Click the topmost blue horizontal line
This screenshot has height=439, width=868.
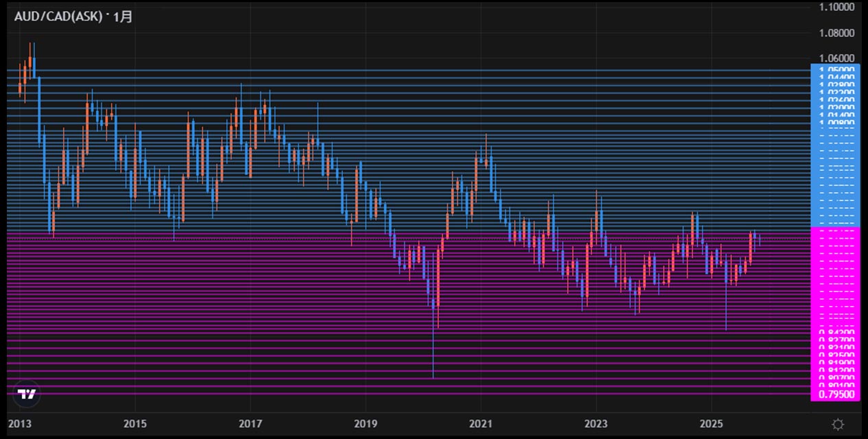pyautogui.click(x=411, y=70)
